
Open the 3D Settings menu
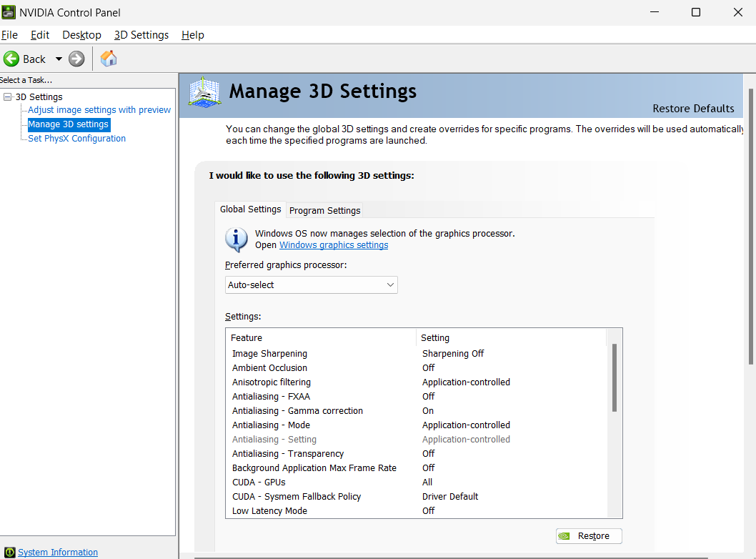click(x=141, y=34)
